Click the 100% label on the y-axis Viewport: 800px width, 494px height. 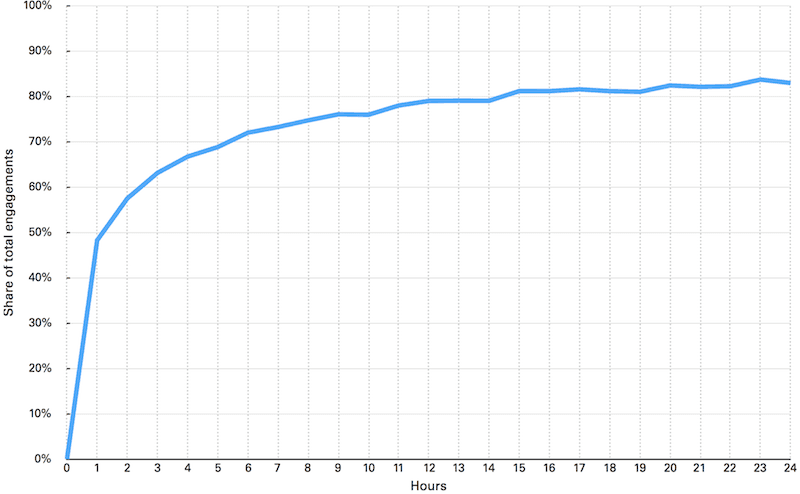click(40, 6)
